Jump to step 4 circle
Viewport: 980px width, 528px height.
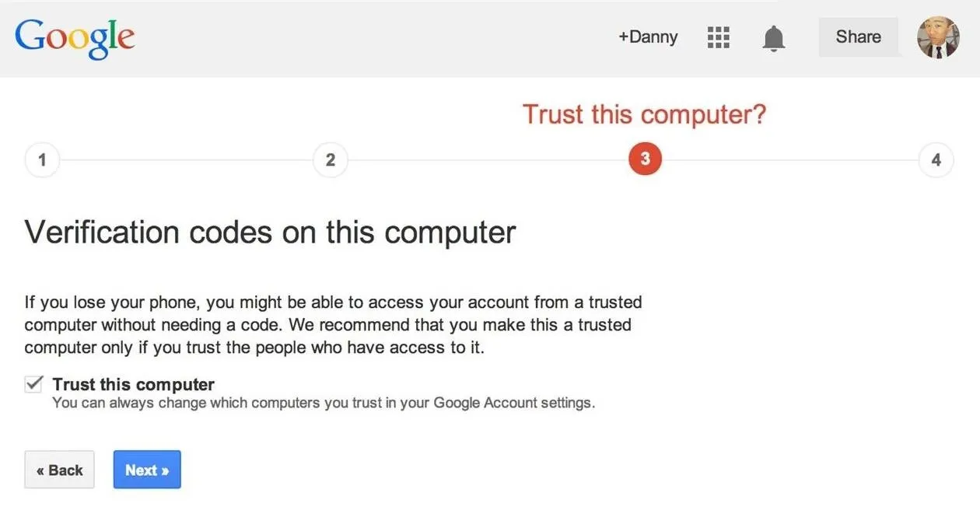(936, 160)
